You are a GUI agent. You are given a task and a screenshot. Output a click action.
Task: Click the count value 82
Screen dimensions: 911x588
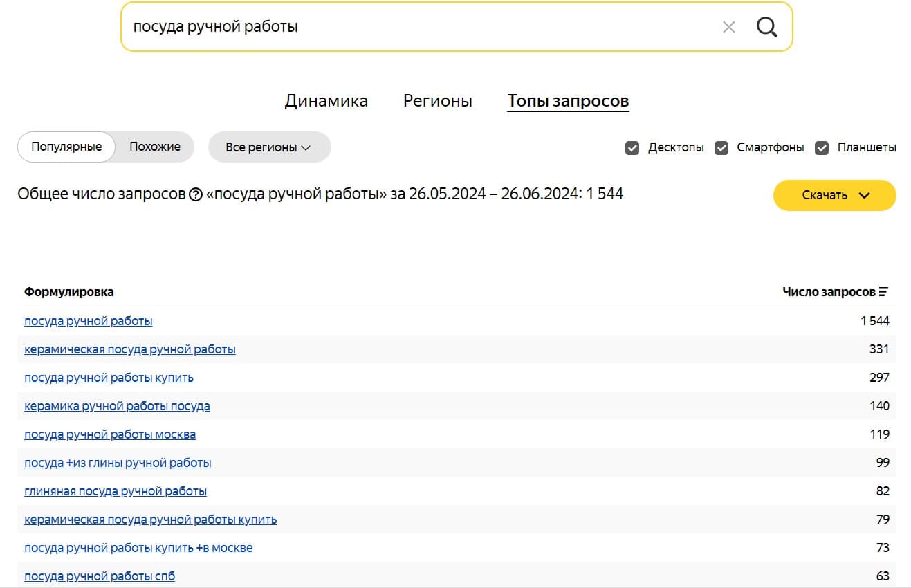pyautogui.click(x=883, y=491)
